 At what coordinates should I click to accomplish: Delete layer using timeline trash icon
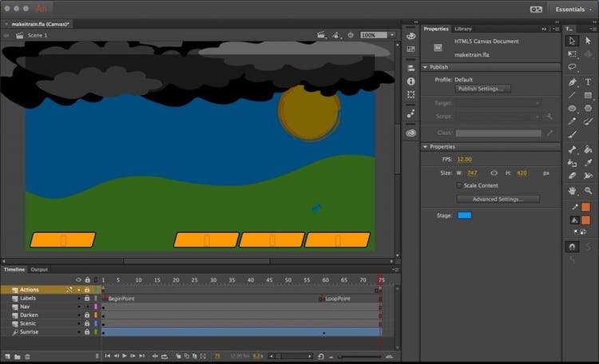(27, 356)
